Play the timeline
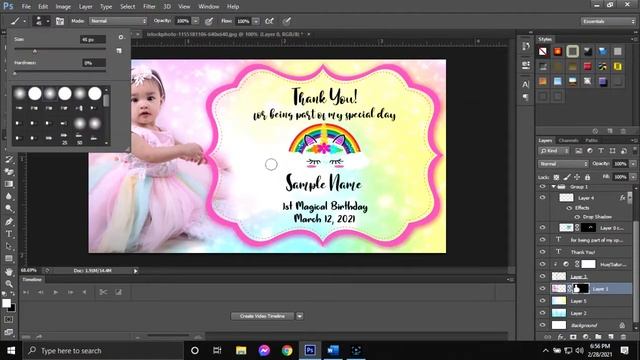This screenshot has height=360, width=640. (x=55, y=292)
